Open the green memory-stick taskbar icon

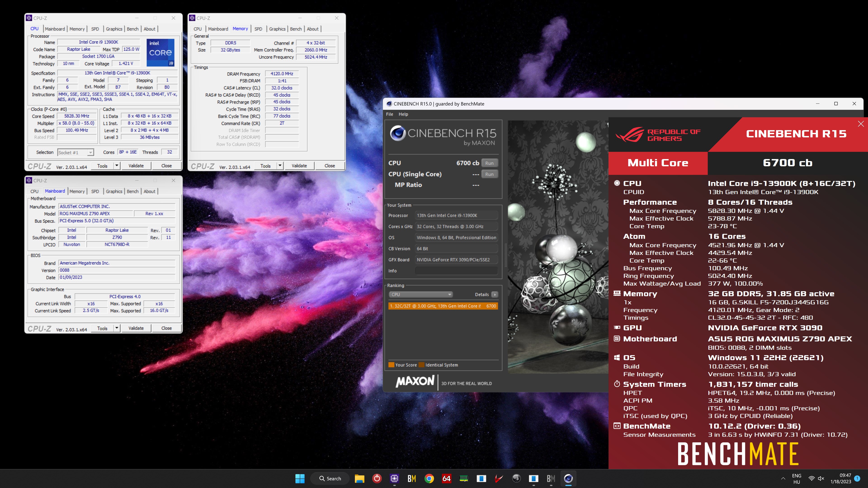pos(464,478)
